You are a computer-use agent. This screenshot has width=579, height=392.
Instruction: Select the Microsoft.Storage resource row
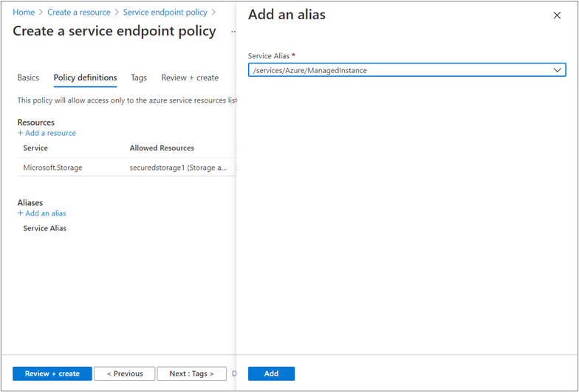(x=127, y=168)
